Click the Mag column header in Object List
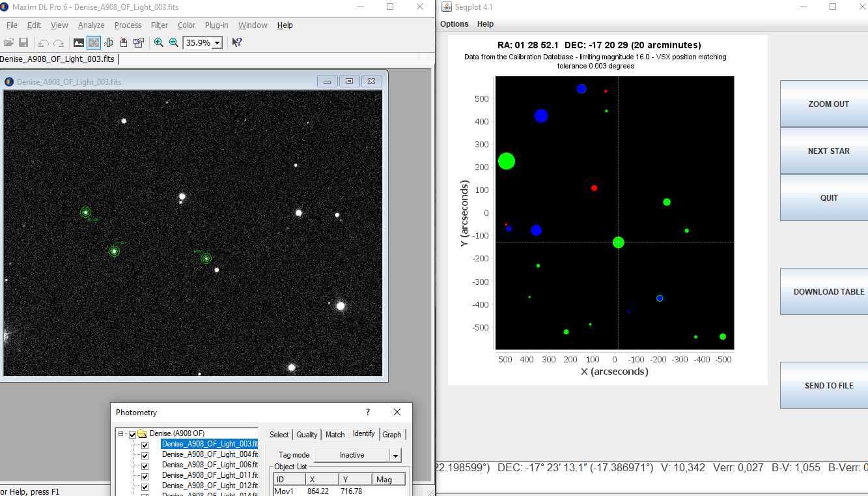Viewport: 868px width, 496px height. click(x=389, y=480)
